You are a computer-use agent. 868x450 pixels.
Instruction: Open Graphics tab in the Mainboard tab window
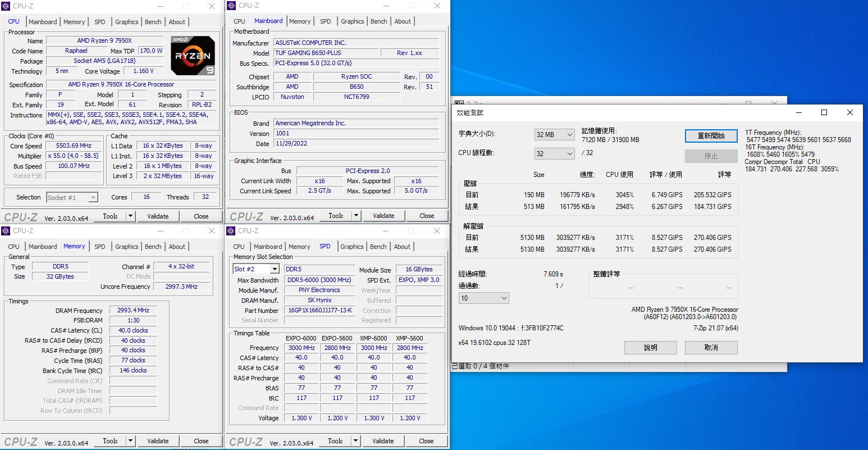(353, 21)
